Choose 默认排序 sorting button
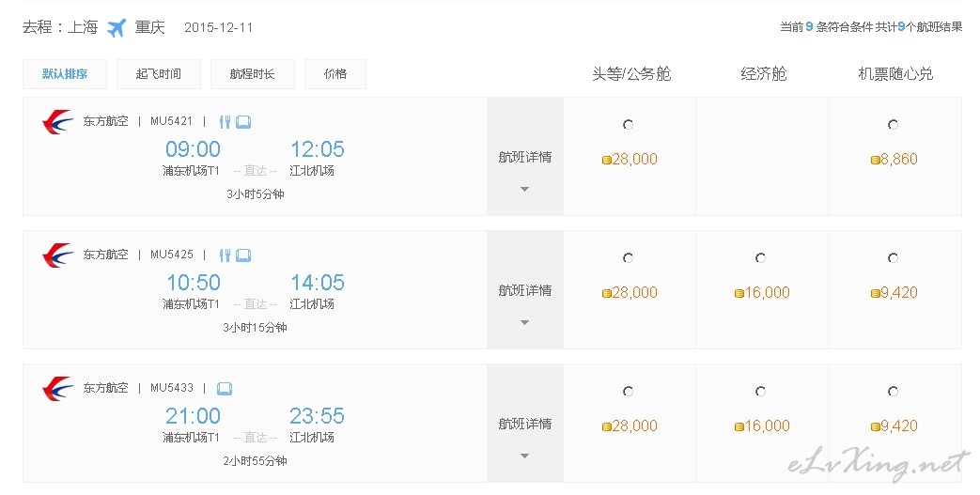Image resolution: width=980 pixels, height=495 pixels. (x=65, y=74)
